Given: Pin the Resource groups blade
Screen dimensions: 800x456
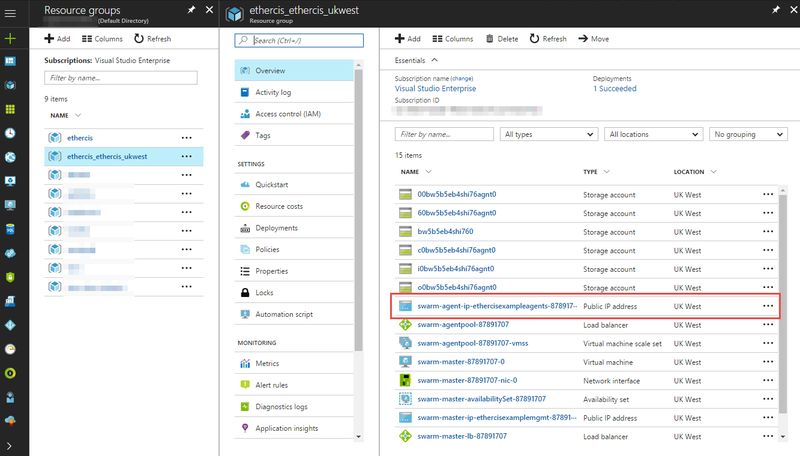Looking at the screenshot, I should click(191, 10).
